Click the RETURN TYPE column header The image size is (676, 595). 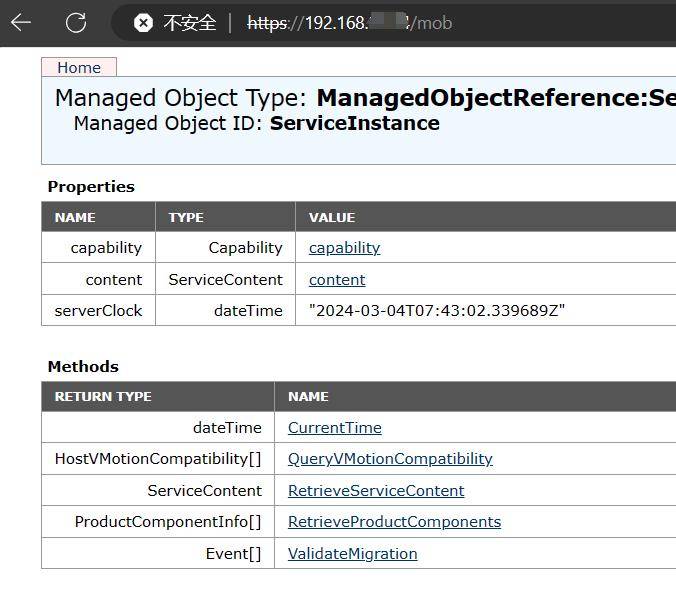click(103, 396)
